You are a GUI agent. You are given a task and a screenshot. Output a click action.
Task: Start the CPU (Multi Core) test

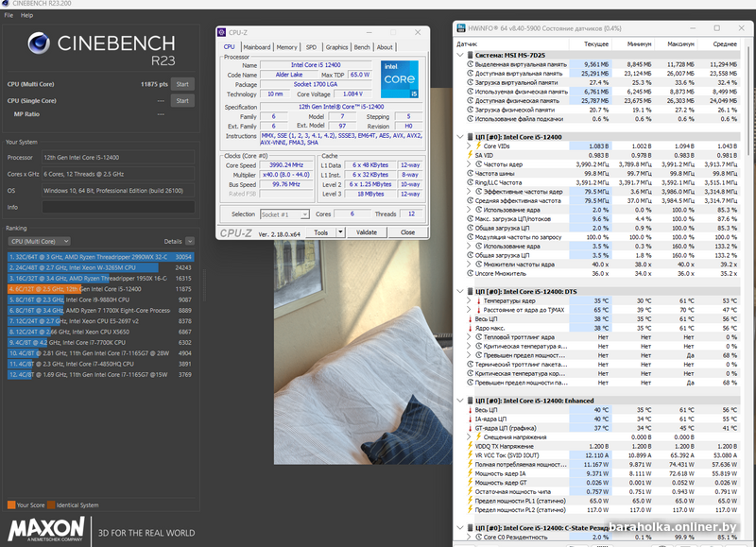[x=181, y=84]
